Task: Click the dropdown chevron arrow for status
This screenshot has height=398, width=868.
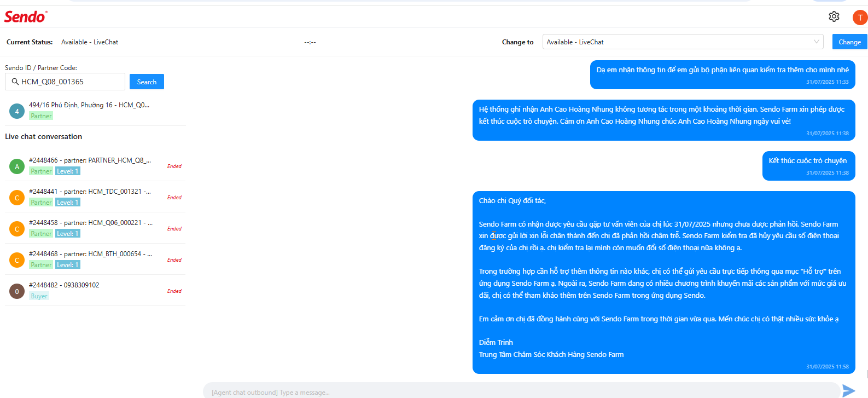Action: coord(816,42)
